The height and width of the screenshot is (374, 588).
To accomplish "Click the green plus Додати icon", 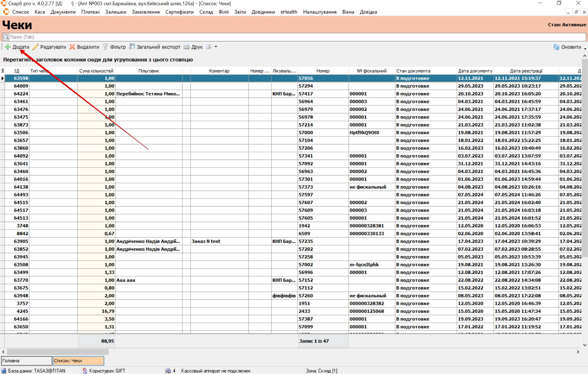I will (8, 47).
